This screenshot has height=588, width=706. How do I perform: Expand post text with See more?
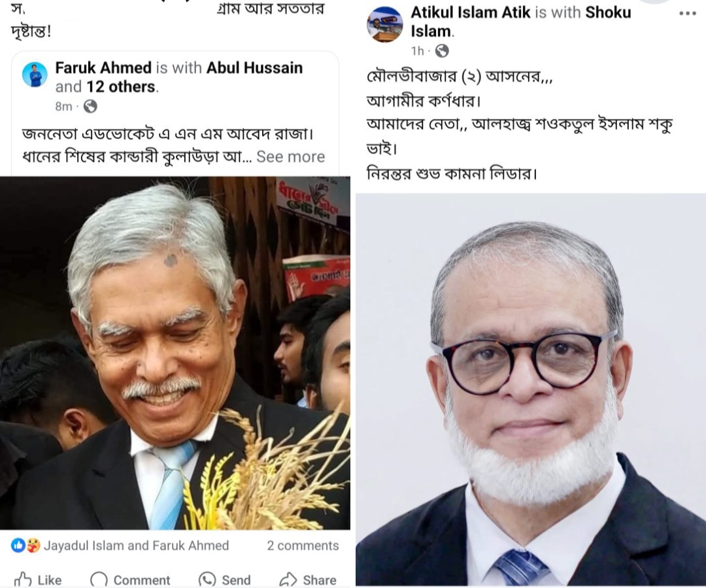click(290, 157)
